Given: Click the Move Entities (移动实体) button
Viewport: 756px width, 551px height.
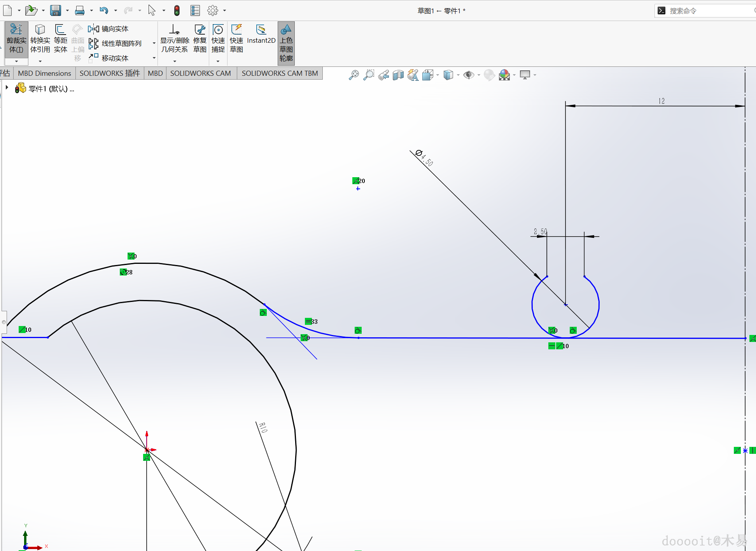Looking at the screenshot, I should (x=108, y=58).
